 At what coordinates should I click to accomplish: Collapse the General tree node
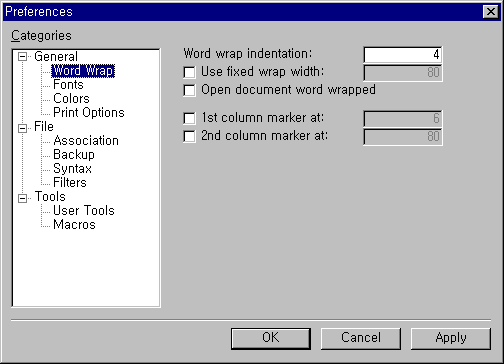[x=22, y=57]
